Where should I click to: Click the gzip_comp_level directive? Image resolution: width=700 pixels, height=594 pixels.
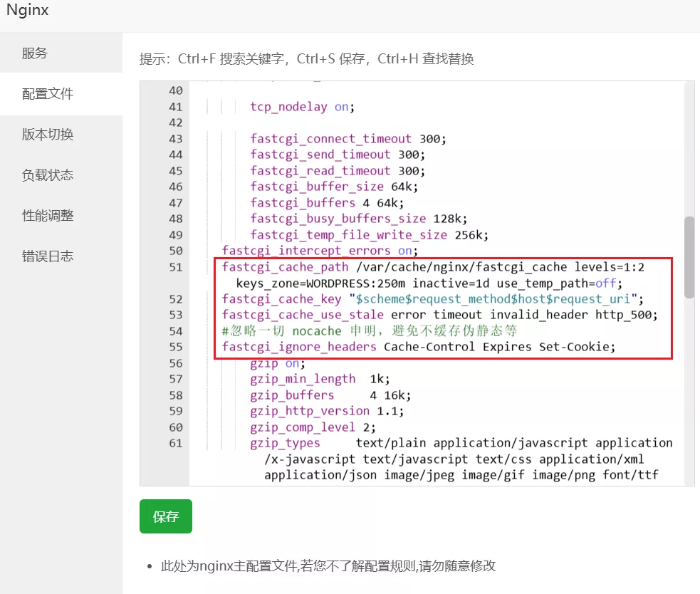[303, 427]
